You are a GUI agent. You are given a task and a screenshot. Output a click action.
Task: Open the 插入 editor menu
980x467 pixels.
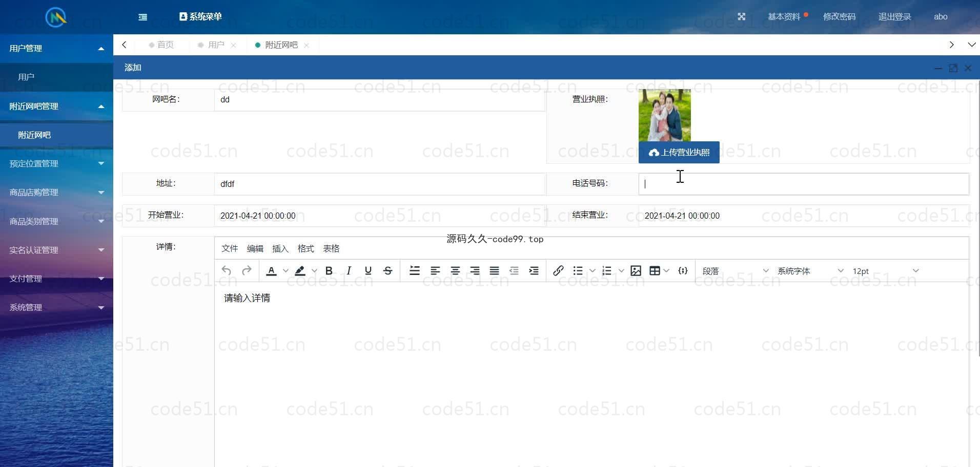280,248
